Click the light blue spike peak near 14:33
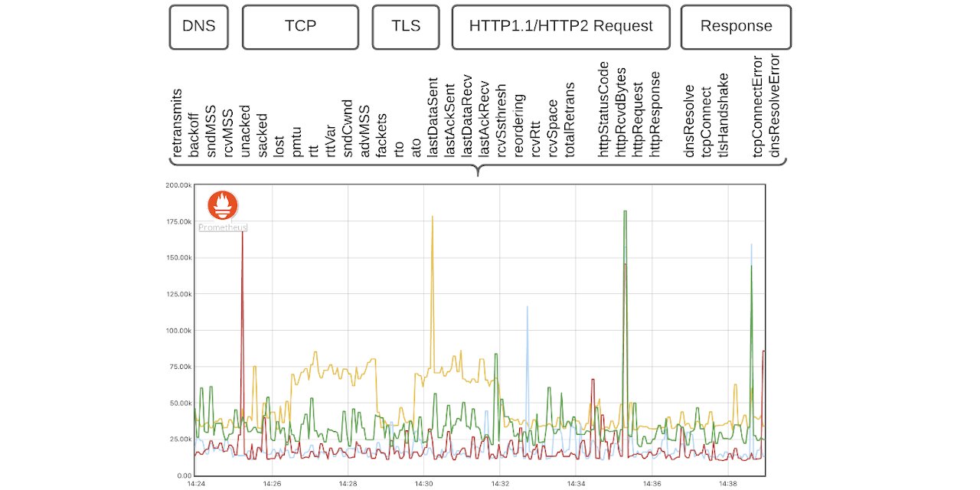980x490 pixels. tap(527, 307)
